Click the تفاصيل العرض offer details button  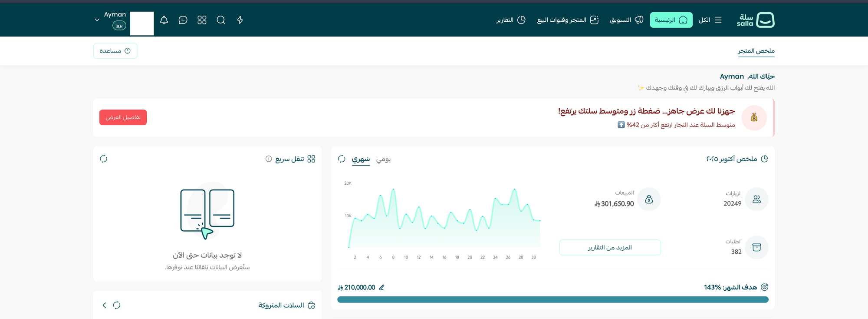(x=123, y=117)
